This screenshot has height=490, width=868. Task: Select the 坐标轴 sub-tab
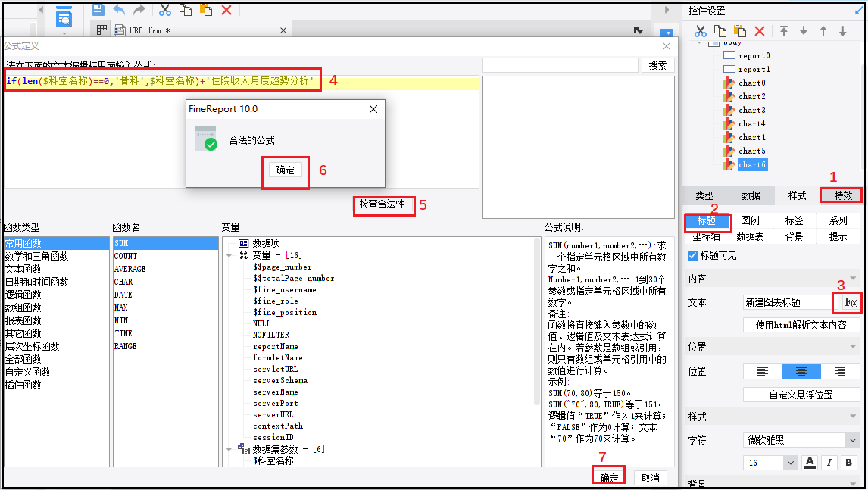click(x=707, y=236)
